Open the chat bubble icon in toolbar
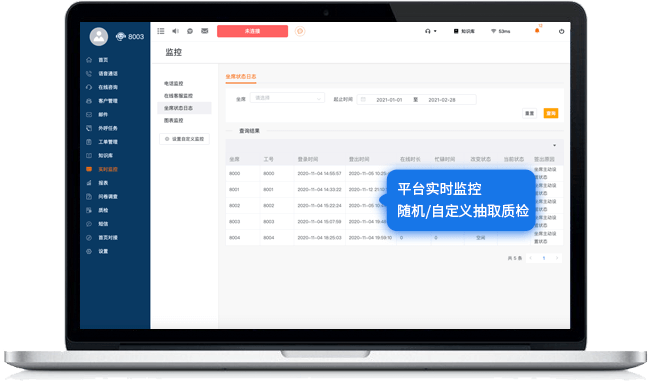 click(190, 31)
